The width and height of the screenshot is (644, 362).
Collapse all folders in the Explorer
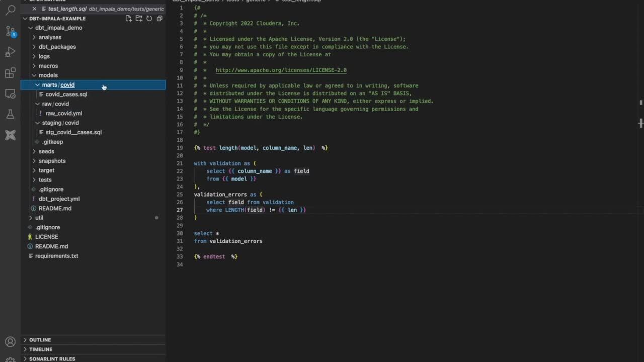click(159, 18)
